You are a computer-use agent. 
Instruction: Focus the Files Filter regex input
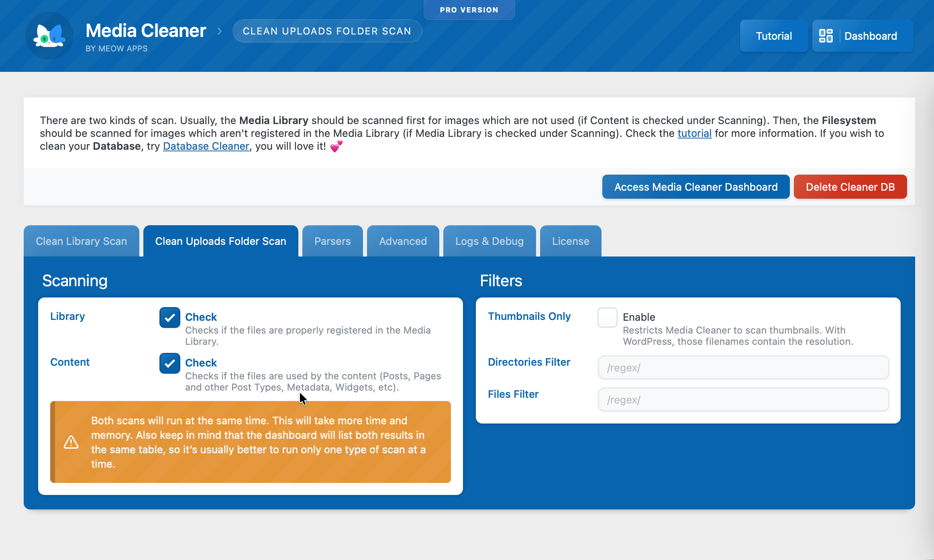tap(743, 399)
